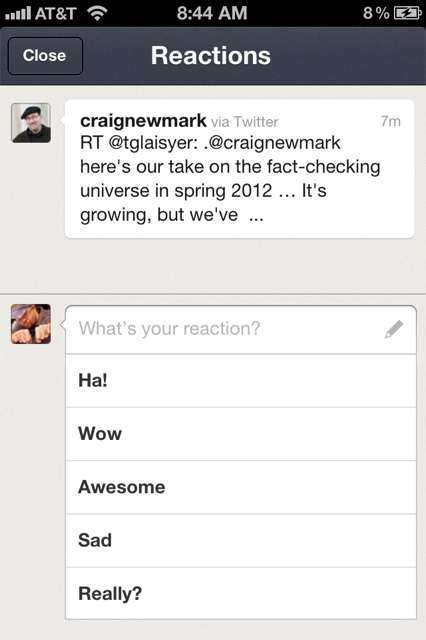Select the "Wow" reaction
The height and width of the screenshot is (640, 426).
click(x=241, y=434)
